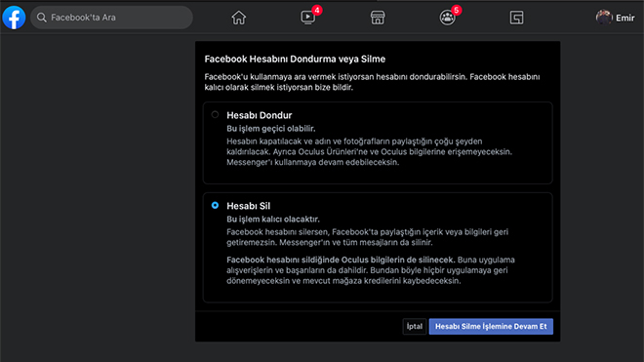Open the Marketplace store icon
Viewport: 644px width, 362px height.
click(x=378, y=18)
